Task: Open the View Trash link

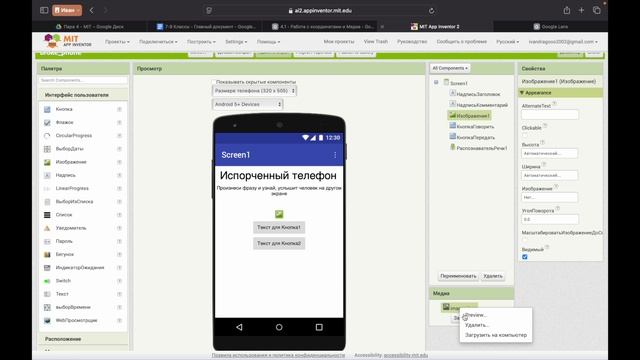Action: 376,42
